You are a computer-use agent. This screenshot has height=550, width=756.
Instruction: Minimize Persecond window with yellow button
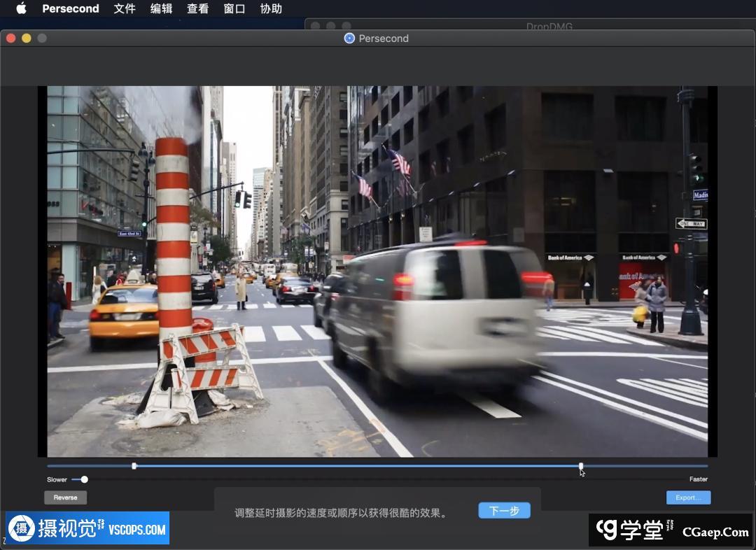pyautogui.click(x=27, y=38)
